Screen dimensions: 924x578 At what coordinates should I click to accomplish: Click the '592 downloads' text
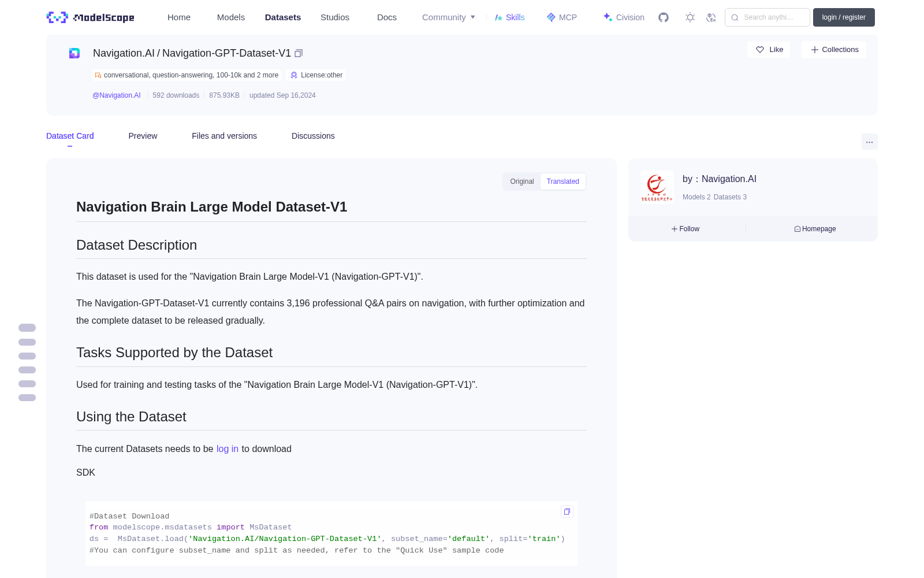point(176,95)
